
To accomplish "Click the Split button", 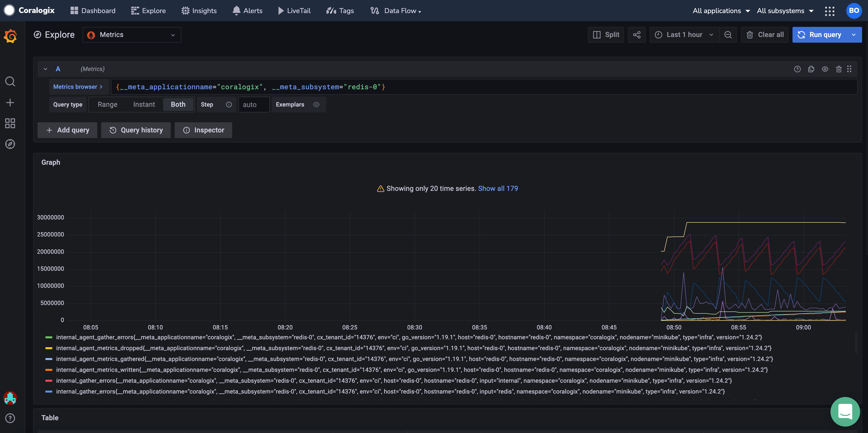I will (605, 35).
